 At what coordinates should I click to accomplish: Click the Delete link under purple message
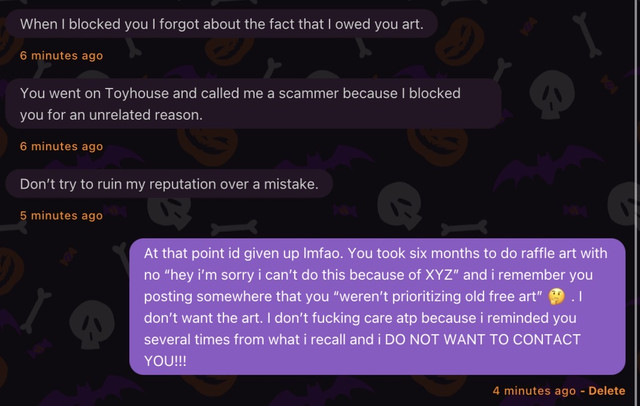click(607, 391)
